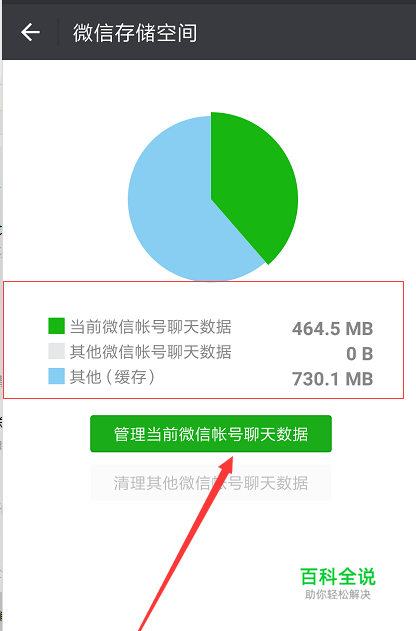The image size is (416, 631).
Task: Click the 730.1 MB cache value
Action: coord(333,379)
